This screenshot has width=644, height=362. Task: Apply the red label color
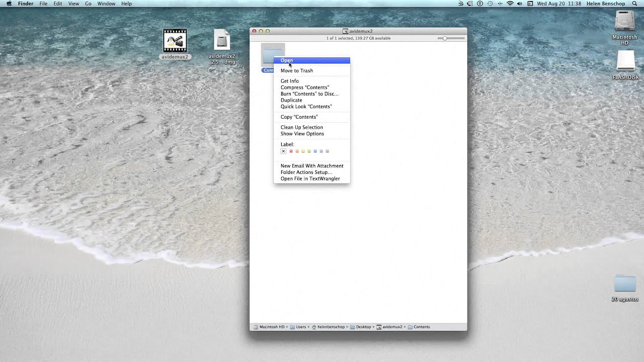tap(291, 151)
